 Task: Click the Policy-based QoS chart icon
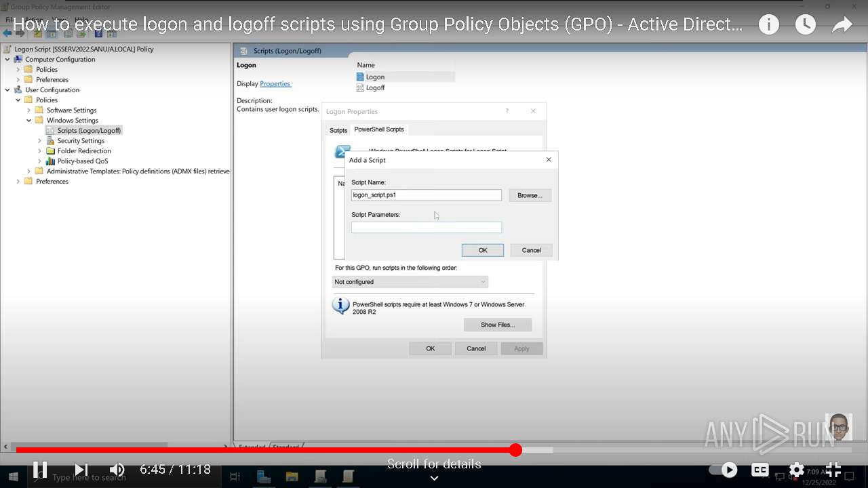click(x=50, y=161)
